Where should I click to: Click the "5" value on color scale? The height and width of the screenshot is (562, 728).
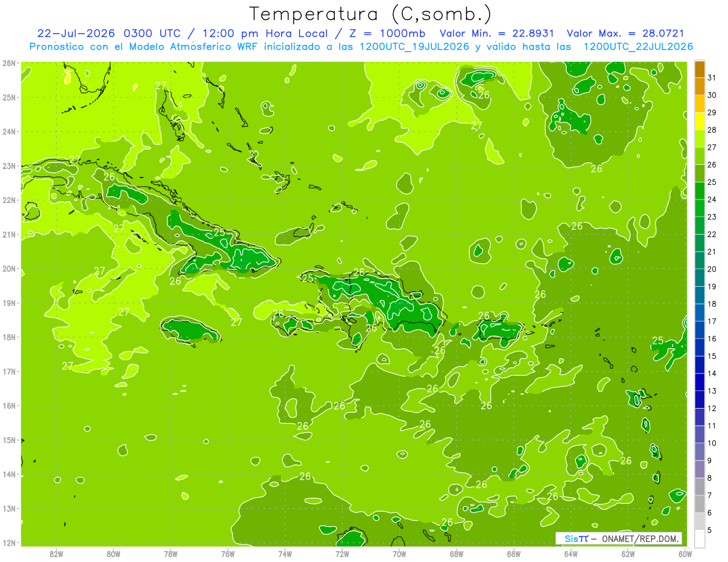pos(710,530)
